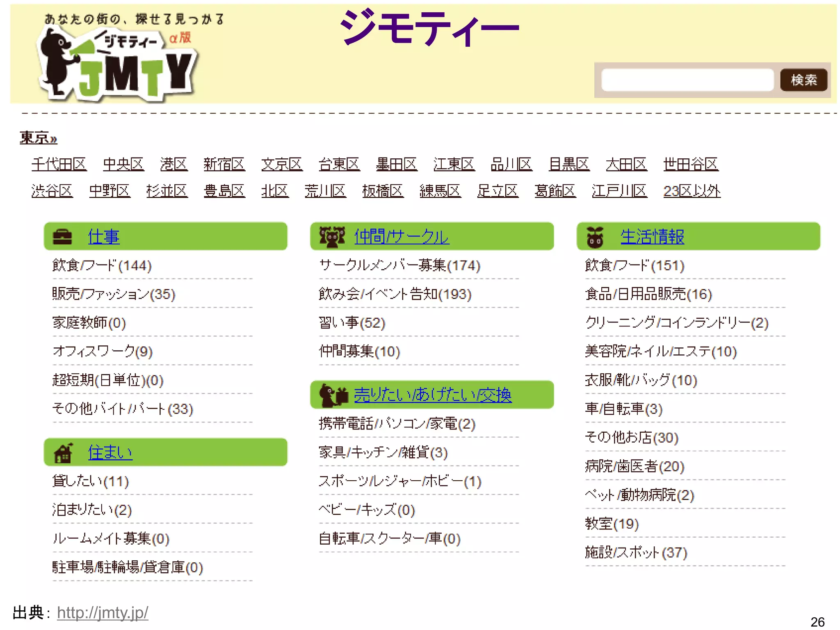Select the 渋谷区 ward link

coord(52,191)
